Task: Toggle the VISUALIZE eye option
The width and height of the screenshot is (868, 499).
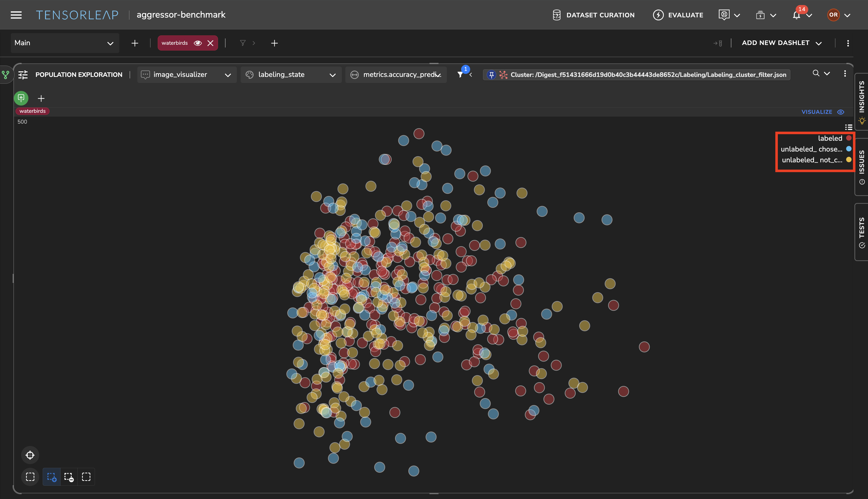Action: click(841, 112)
